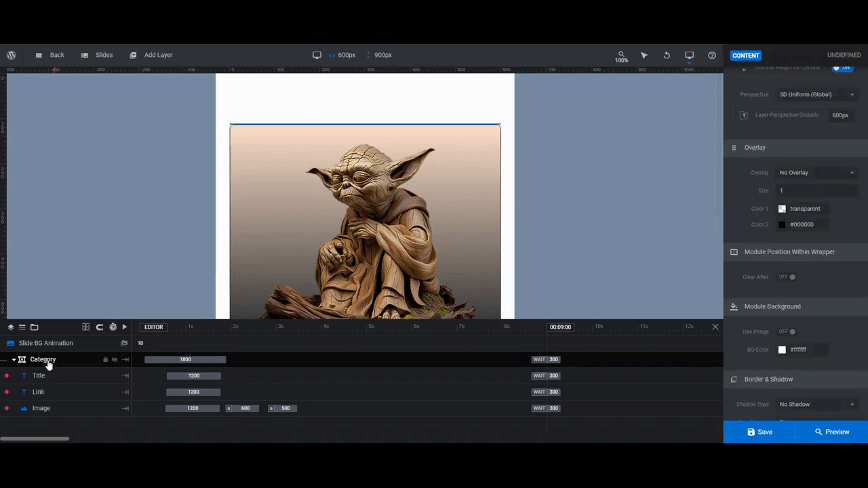Click the layers stack icon in timeline

tap(10, 327)
